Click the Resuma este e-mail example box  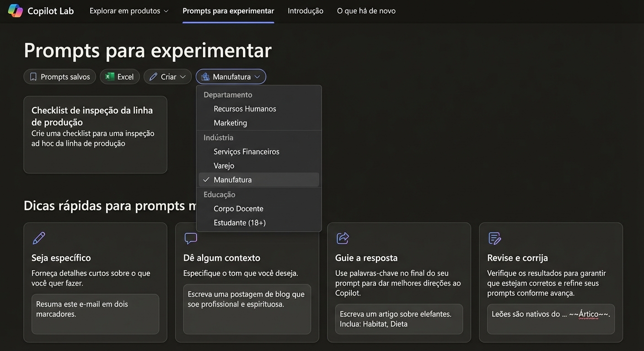(x=95, y=314)
